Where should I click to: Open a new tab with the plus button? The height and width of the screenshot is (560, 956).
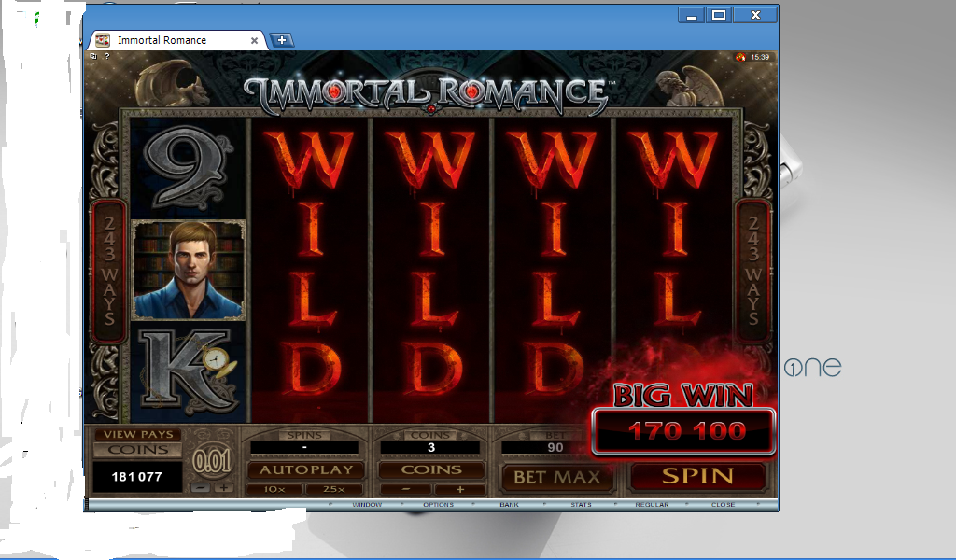[x=281, y=40]
